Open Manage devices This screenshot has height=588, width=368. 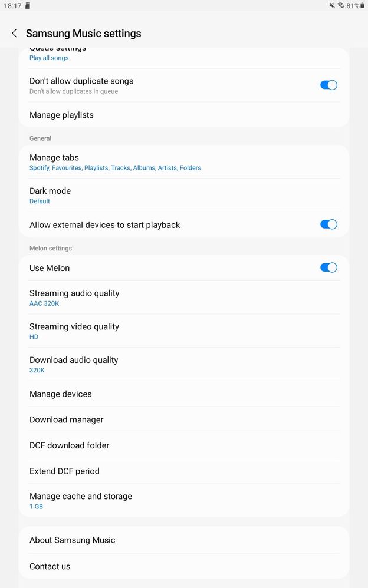coord(184,394)
